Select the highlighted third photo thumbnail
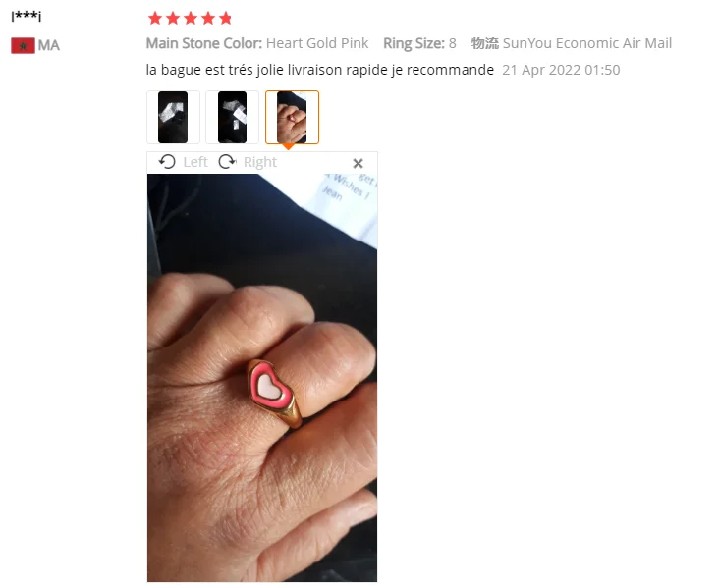Image resolution: width=718 pixels, height=588 pixels. point(292,117)
